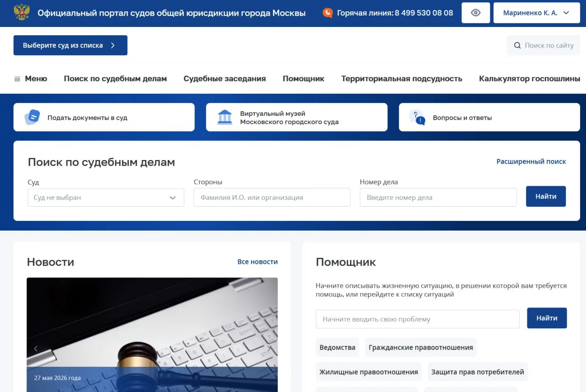Click the 27 мая 2026 года news date
Image resolution: width=586 pixels, height=392 pixels.
57,378
